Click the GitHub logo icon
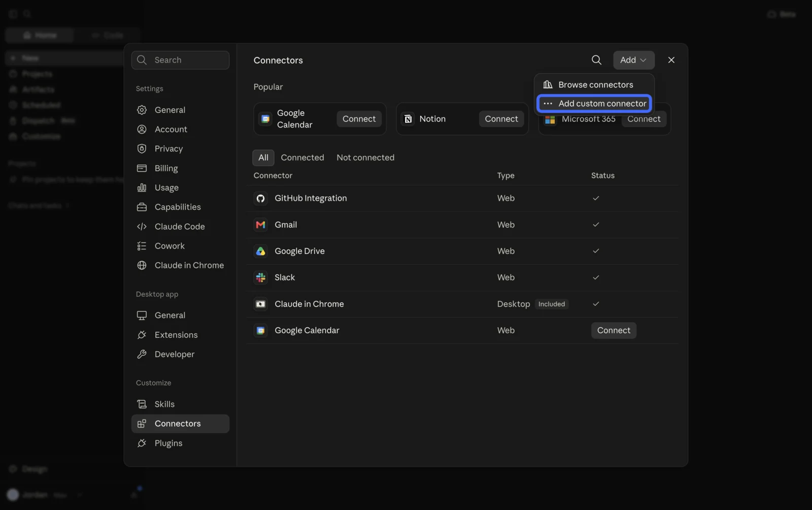Image resolution: width=812 pixels, height=510 pixels. coord(260,199)
